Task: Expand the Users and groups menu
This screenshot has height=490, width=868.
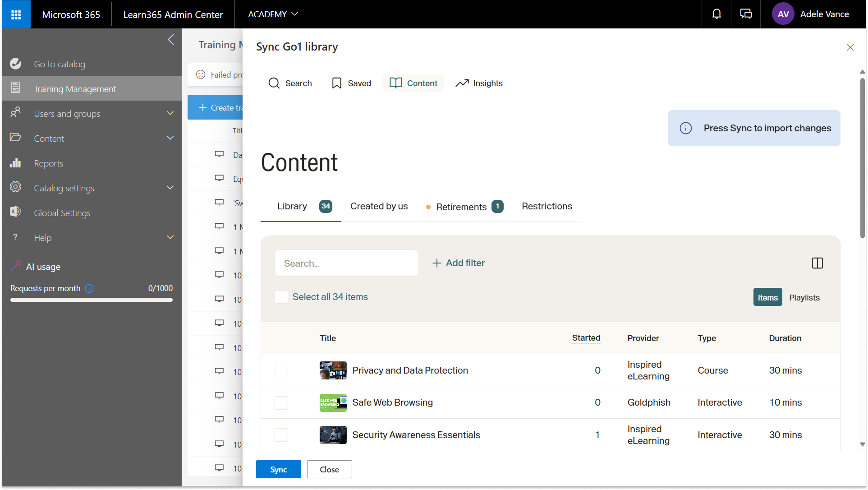Action: (170, 114)
